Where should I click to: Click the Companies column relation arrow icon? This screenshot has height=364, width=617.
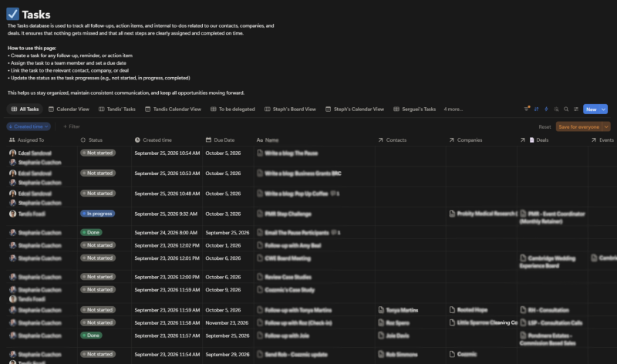point(451,140)
